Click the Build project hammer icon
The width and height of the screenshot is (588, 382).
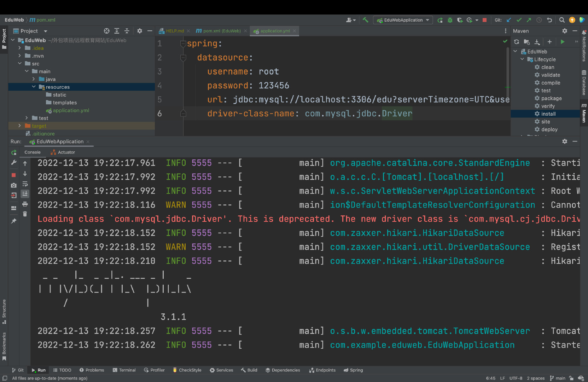coord(366,20)
